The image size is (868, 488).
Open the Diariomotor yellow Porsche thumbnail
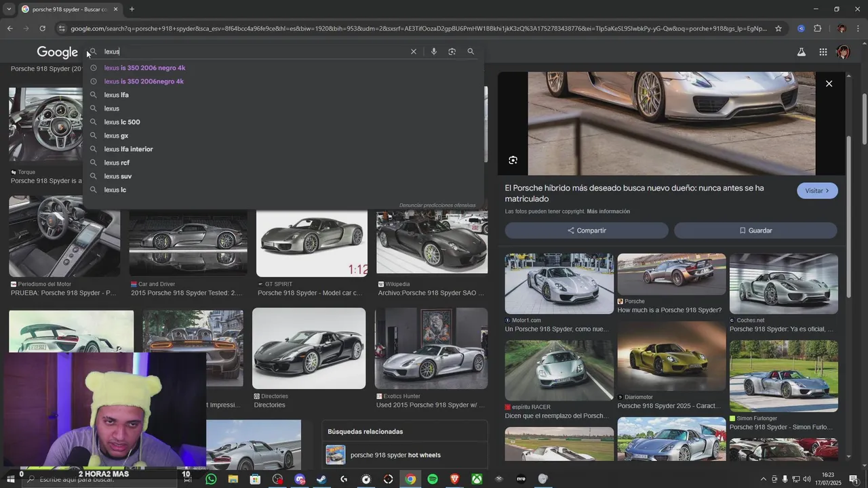point(671,357)
